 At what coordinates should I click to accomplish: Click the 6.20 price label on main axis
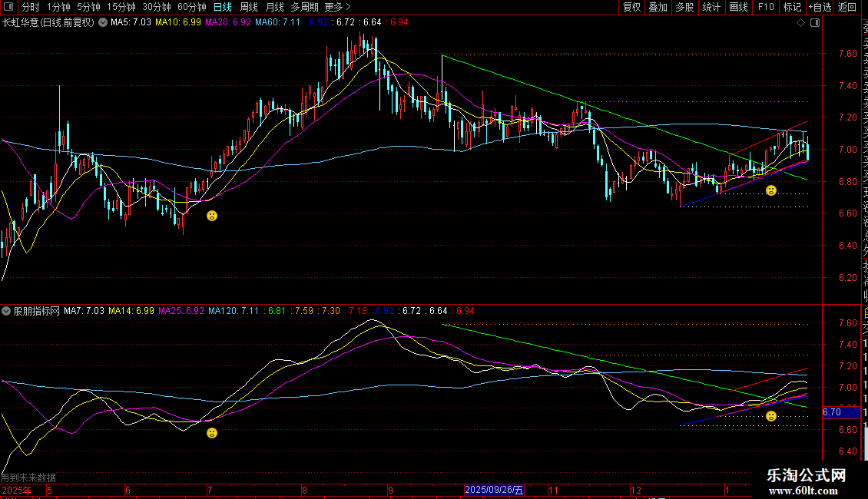pyautogui.click(x=847, y=278)
